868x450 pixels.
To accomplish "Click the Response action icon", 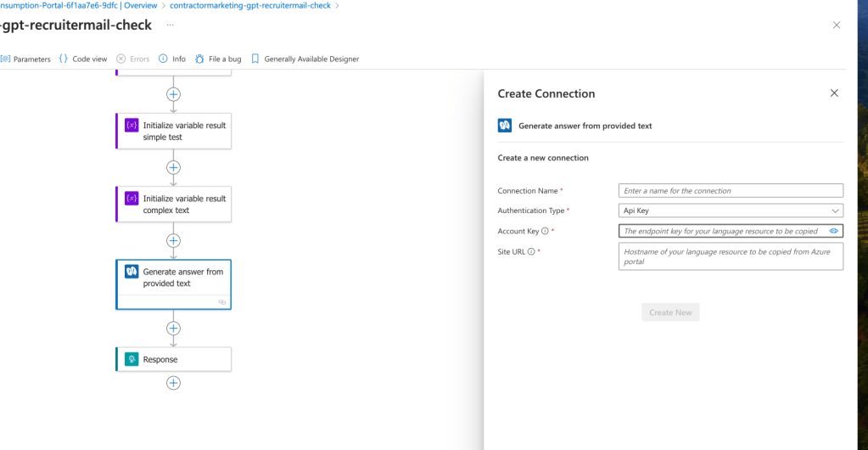I will (x=132, y=360).
